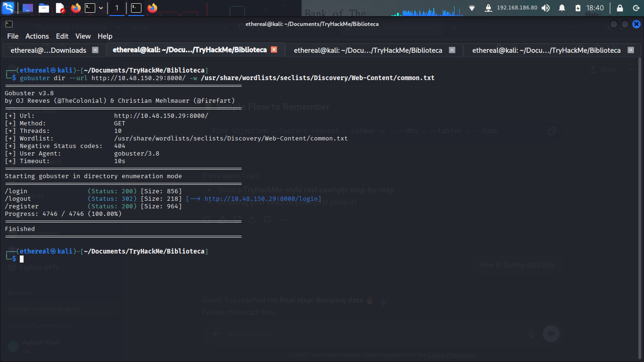The height and width of the screenshot is (362, 644).
Task: Open the View menu
Action: point(83,36)
